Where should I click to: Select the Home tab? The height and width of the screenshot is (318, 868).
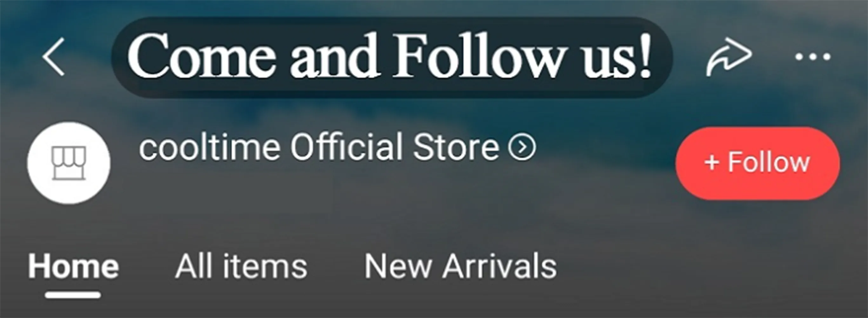pyautogui.click(x=73, y=266)
